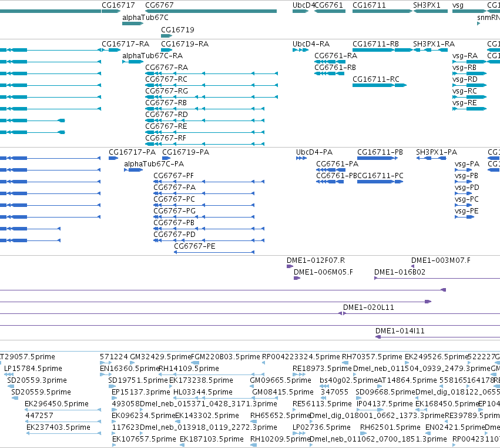Click the DME1-012F07.R BAC label
The width and height of the screenshot is (500, 448).
pos(316,260)
